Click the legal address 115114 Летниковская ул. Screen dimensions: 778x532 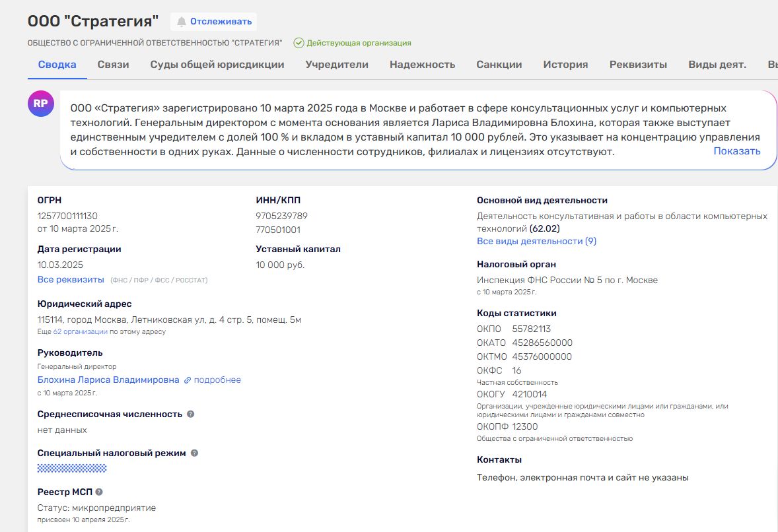[169, 320]
